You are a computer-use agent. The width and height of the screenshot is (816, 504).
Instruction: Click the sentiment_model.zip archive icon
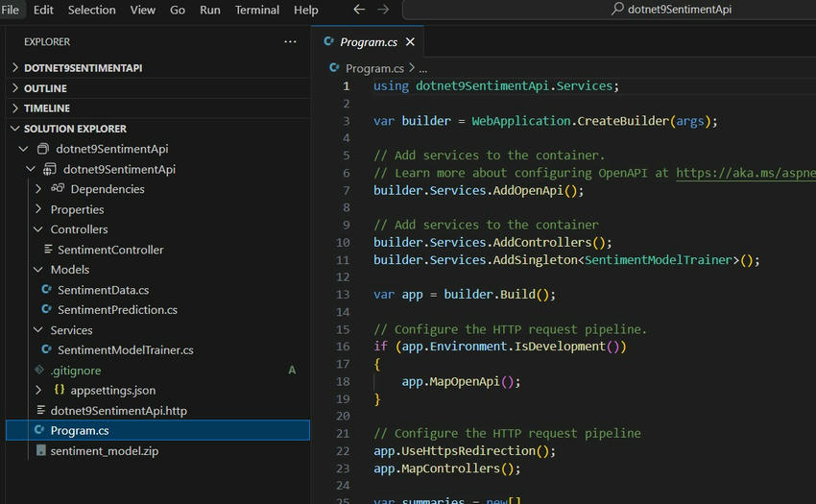coord(40,450)
